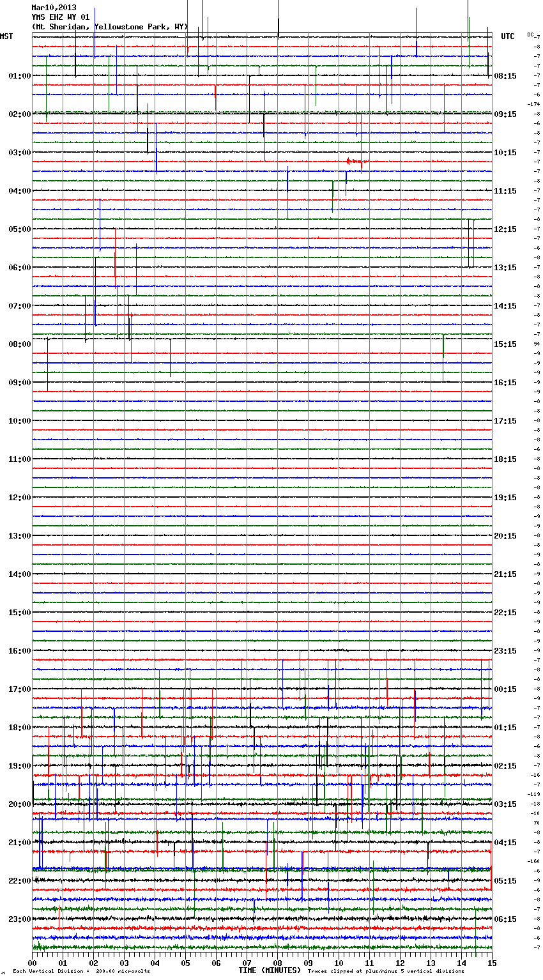
Task: Select the 06:00 MST row label
Action: [x=20, y=268]
